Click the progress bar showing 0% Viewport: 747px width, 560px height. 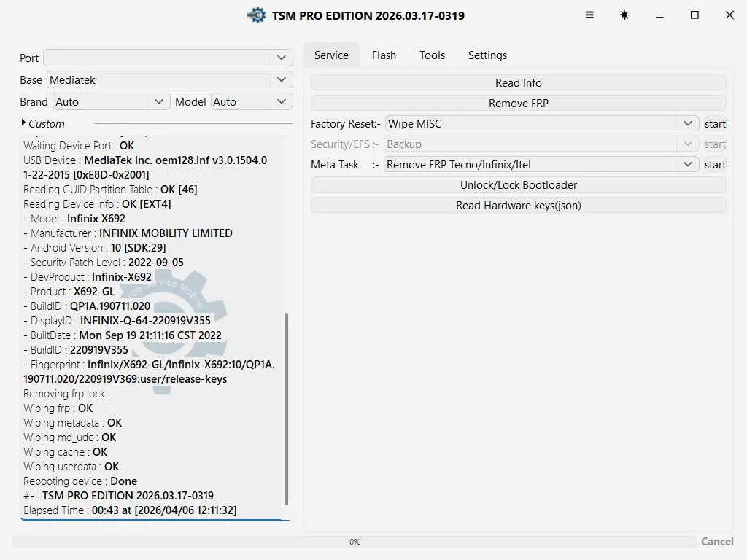[355, 542]
